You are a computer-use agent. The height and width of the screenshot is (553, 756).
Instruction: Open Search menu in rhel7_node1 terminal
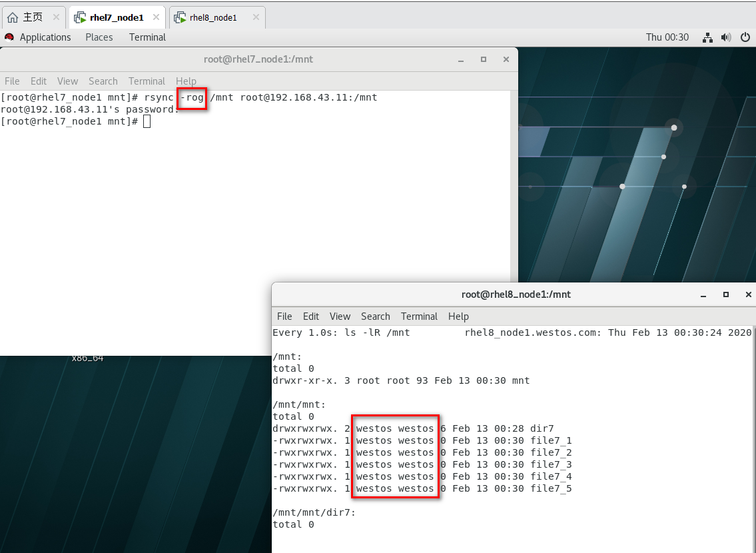103,81
